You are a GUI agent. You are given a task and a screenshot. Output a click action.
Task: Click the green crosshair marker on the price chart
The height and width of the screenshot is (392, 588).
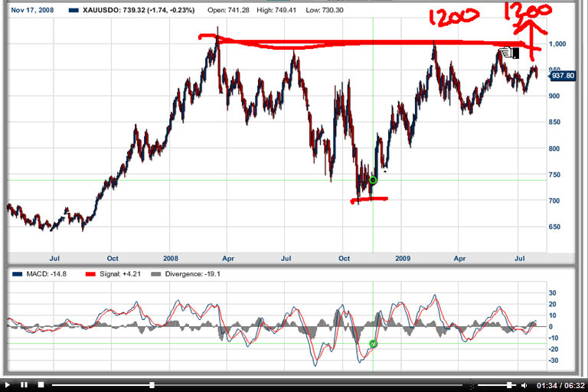click(x=373, y=181)
